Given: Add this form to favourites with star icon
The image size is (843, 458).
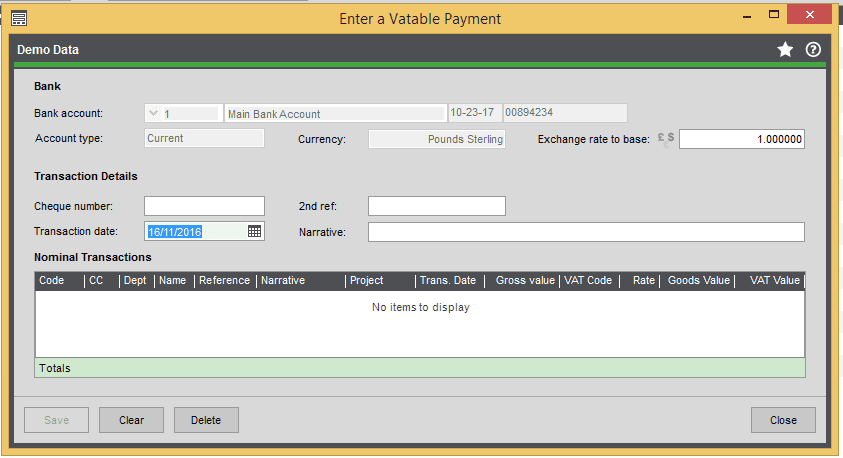Looking at the screenshot, I should click(x=785, y=49).
